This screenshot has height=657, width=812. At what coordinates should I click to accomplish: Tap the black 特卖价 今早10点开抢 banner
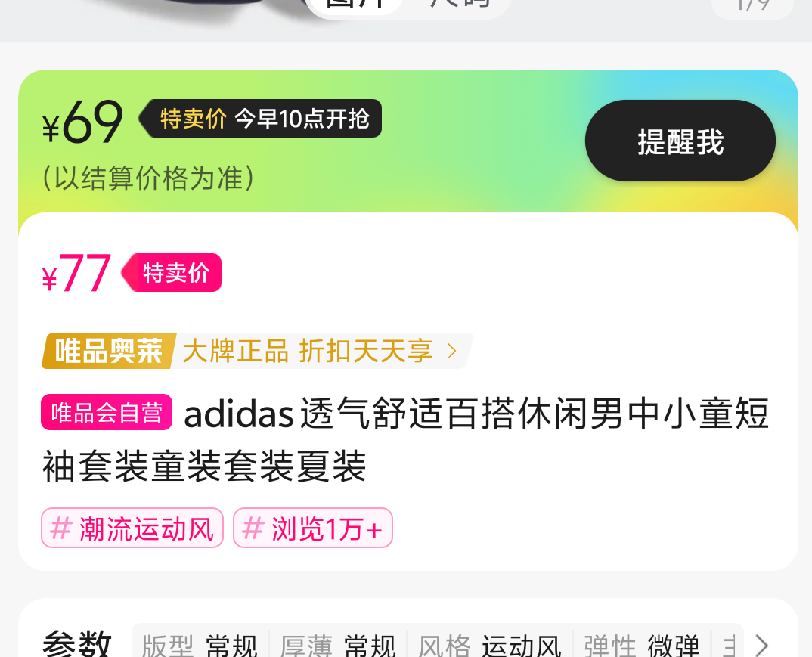tap(260, 118)
